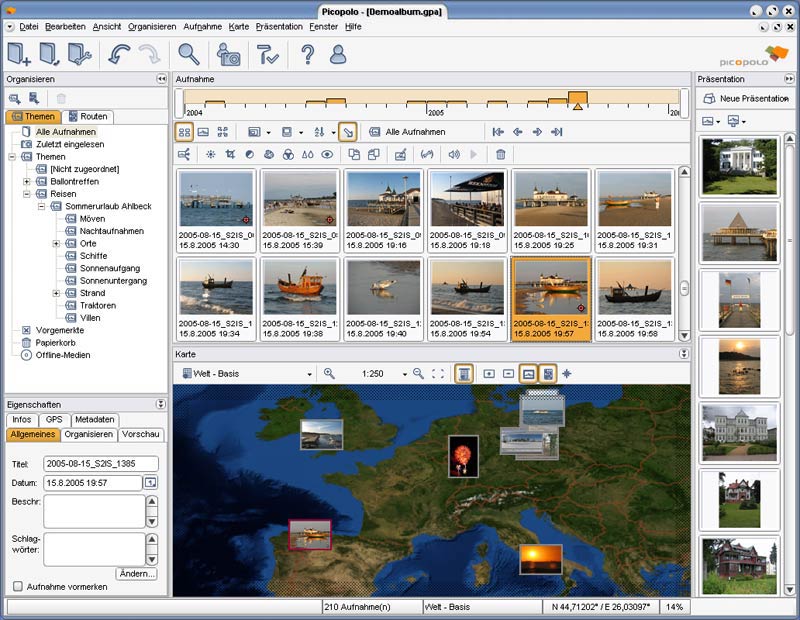Click the red-eye correction eye icon
Viewport: 800px width, 620px height.
(x=327, y=154)
